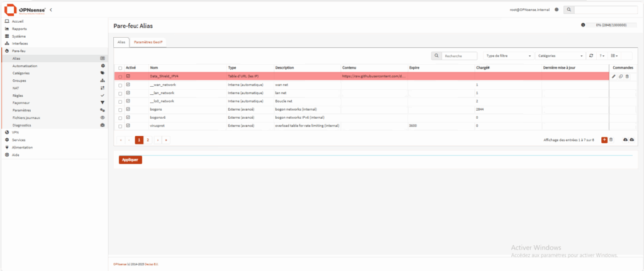
Task: Delete the Data_Shield_IPV4 alias via trash icon
Action: [626, 76]
